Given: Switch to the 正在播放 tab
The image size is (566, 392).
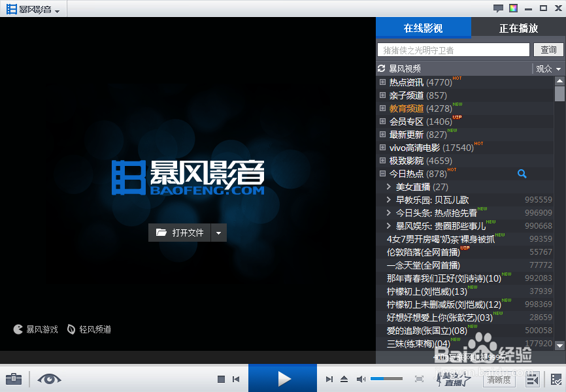Looking at the screenshot, I should [519, 29].
